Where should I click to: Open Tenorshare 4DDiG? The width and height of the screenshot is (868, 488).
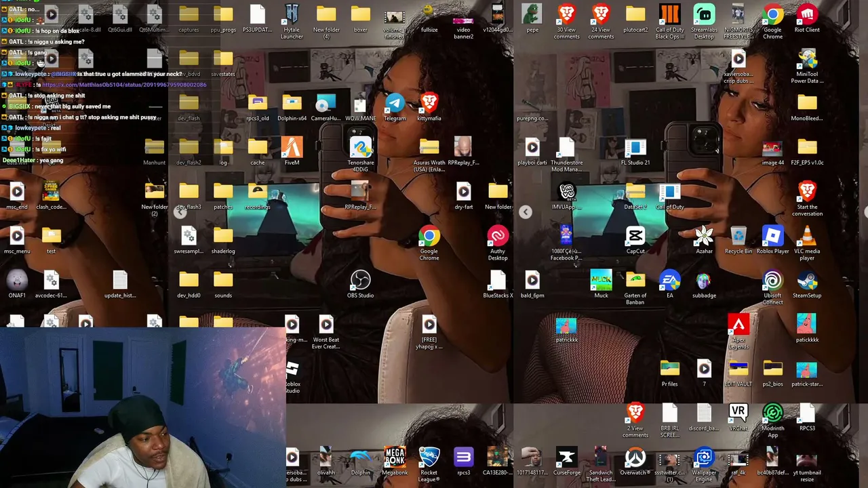[x=361, y=154]
